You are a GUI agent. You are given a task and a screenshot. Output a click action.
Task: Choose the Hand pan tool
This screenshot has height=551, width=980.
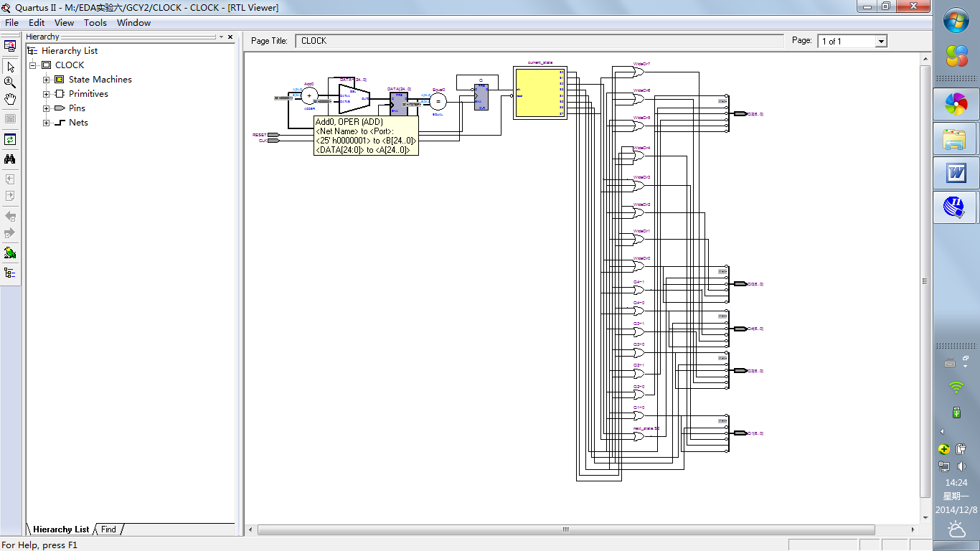click(x=10, y=98)
